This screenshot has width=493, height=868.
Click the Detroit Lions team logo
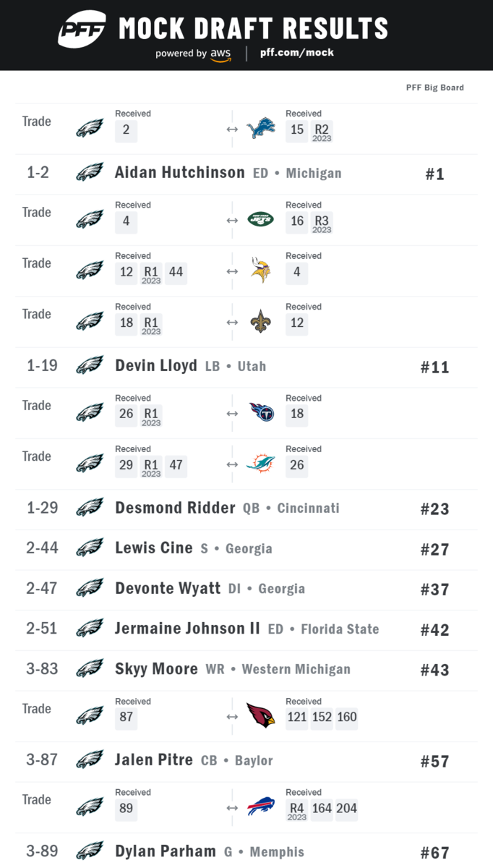(260, 129)
